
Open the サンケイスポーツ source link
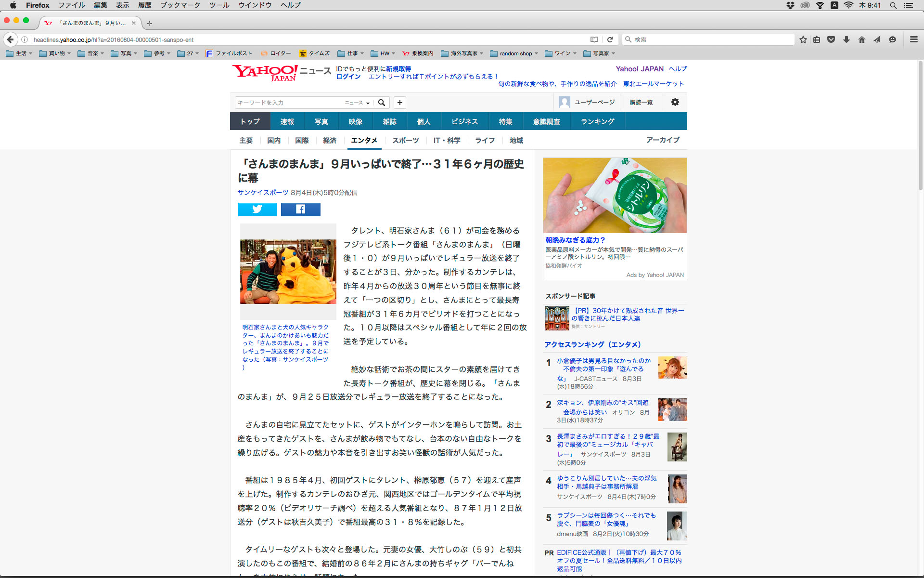click(263, 192)
